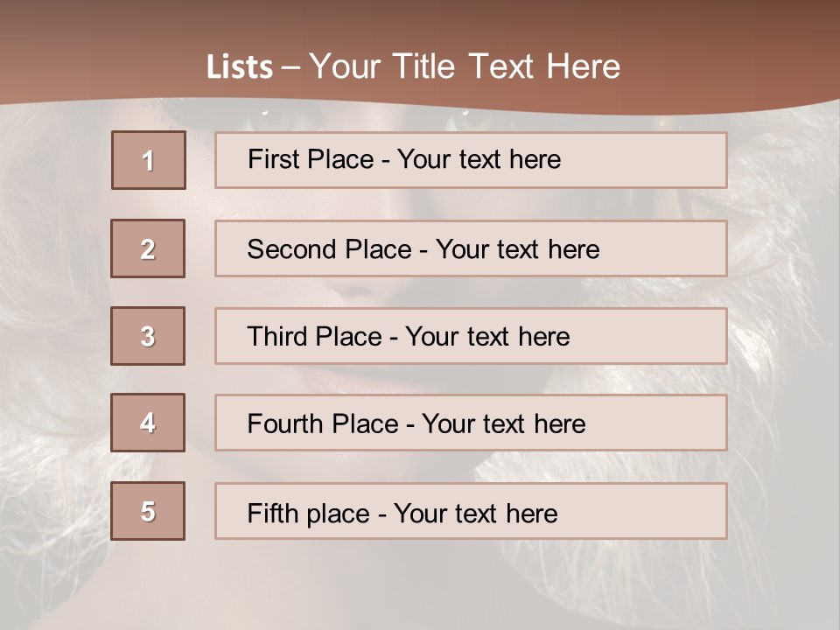
Task: Click the word 'Fifth' in list
Action: pos(271,513)
